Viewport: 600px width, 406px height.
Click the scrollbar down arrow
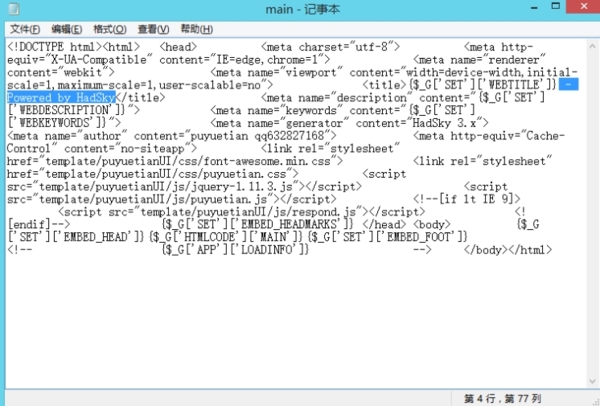[592, 381]
